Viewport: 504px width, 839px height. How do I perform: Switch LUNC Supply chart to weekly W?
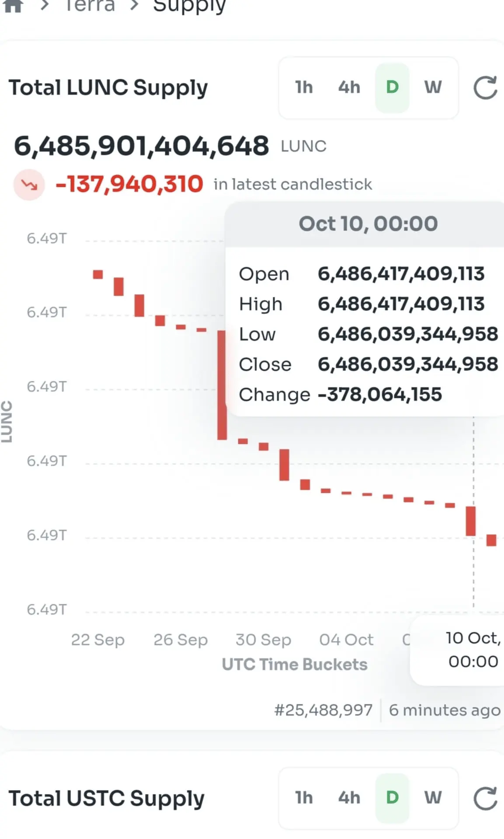point(433,87)
